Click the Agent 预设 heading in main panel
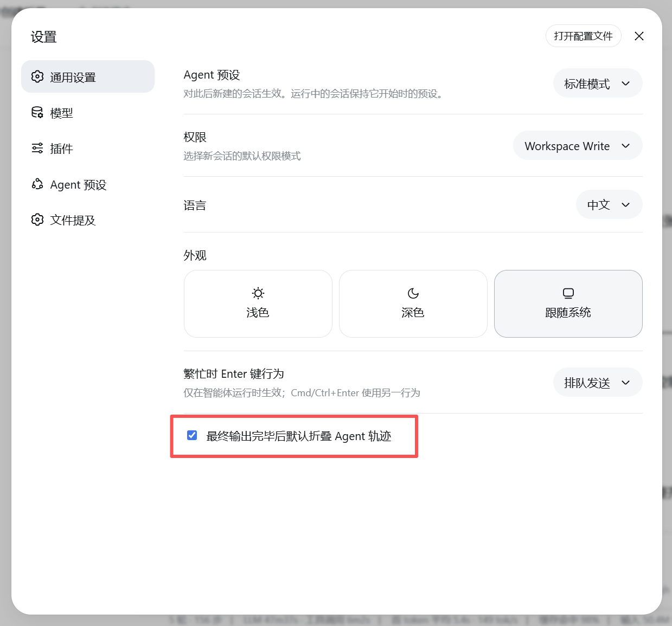672x626 pixels. pyautogui.click(x=212, y=75)
